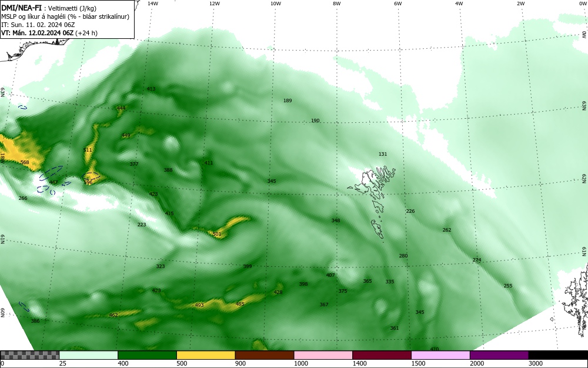588x368 pixels.
Task: Click the yellow 500–900 legend swatch
Action: coord(206,355)
